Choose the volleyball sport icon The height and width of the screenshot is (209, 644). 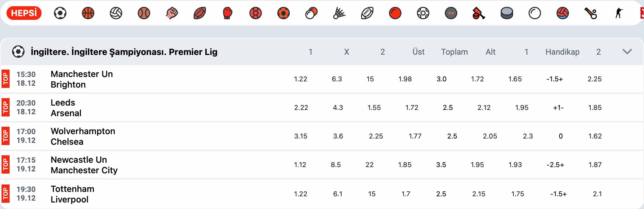coord(116,13)
